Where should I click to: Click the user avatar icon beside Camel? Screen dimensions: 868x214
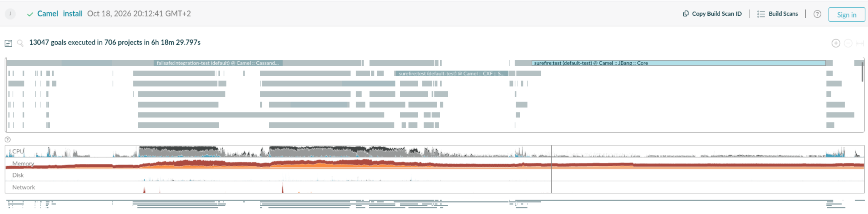pyautogui.click(x=10, y=14)
